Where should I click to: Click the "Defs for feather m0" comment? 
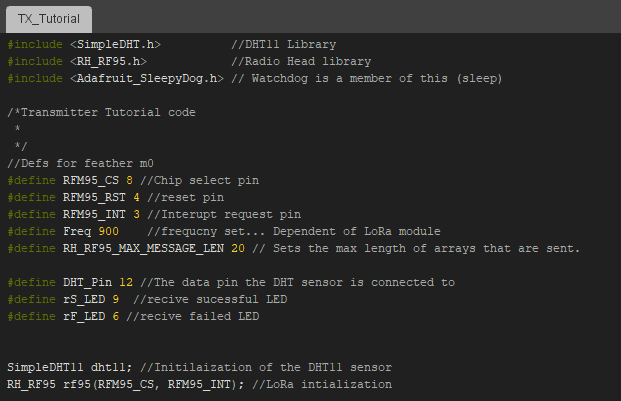[x=71, y=163]
